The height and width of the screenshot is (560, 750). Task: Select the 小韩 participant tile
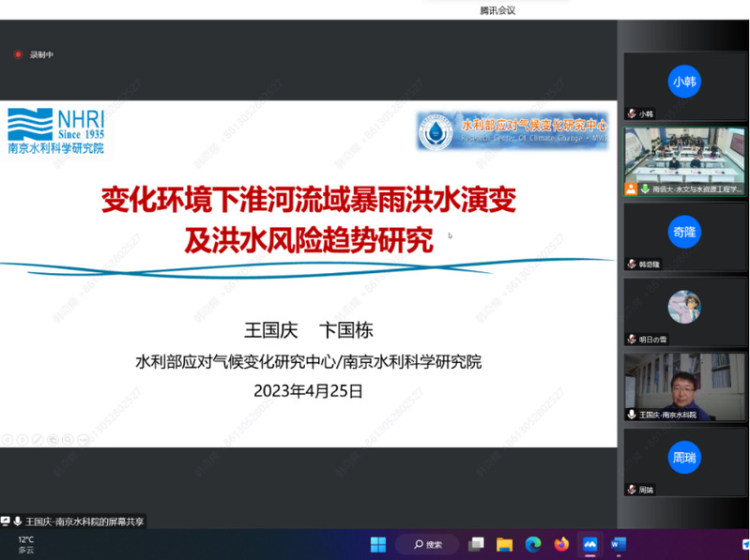pyautogui.click(x=684, y=85)
